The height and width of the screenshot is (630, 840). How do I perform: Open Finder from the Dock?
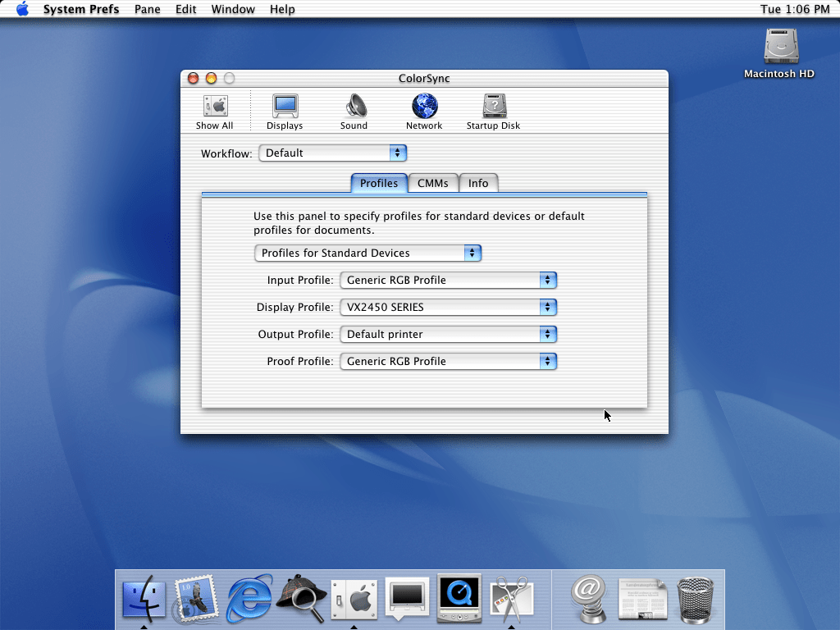point(144,599)
